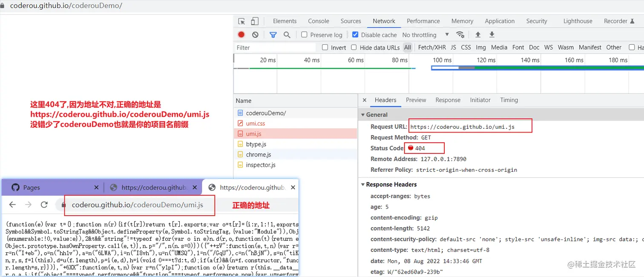
Task: Filter requests by CSS type
Action: [466, 47]
